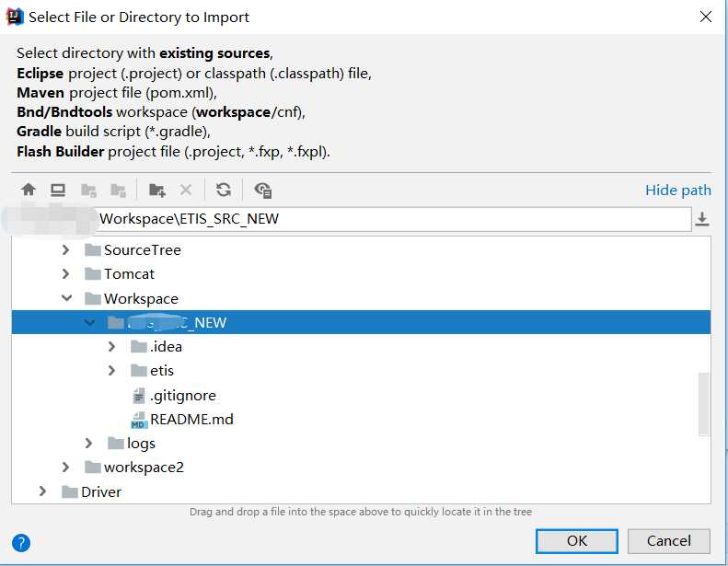This screenshot has height=566, width=728.
Task: Expand the Driver folder
Action: point(42,491)
